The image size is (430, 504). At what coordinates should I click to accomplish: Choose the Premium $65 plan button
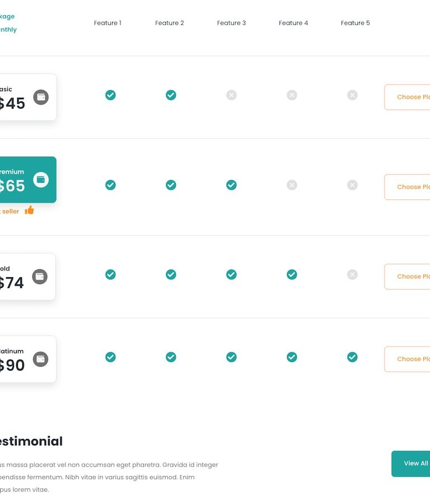pyautogui.click(x=407, y=187)
